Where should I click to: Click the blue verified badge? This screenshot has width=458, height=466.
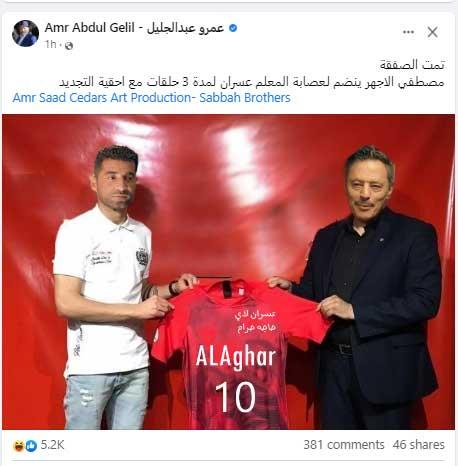click(233, 28)
